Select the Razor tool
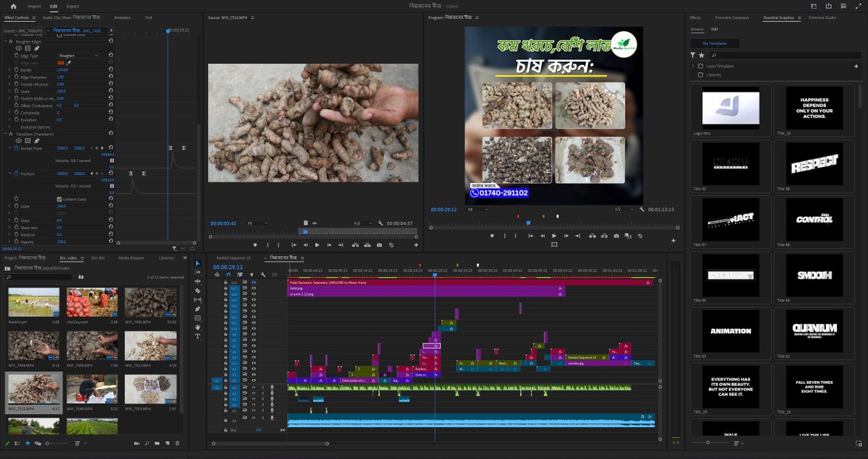Image resolution: width=868 pixels, height=459 pixels. click(x=197, y=291)
